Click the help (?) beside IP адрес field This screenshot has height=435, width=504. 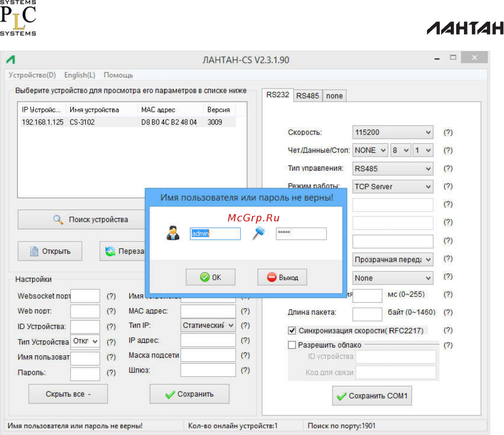point(245,340)
